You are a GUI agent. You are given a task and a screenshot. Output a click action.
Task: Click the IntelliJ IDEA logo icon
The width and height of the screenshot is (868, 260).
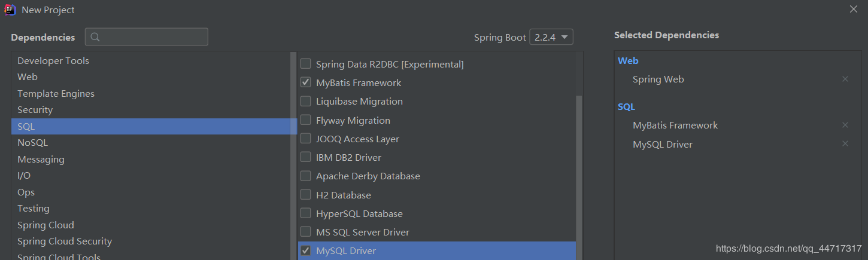tap(10, 10)
